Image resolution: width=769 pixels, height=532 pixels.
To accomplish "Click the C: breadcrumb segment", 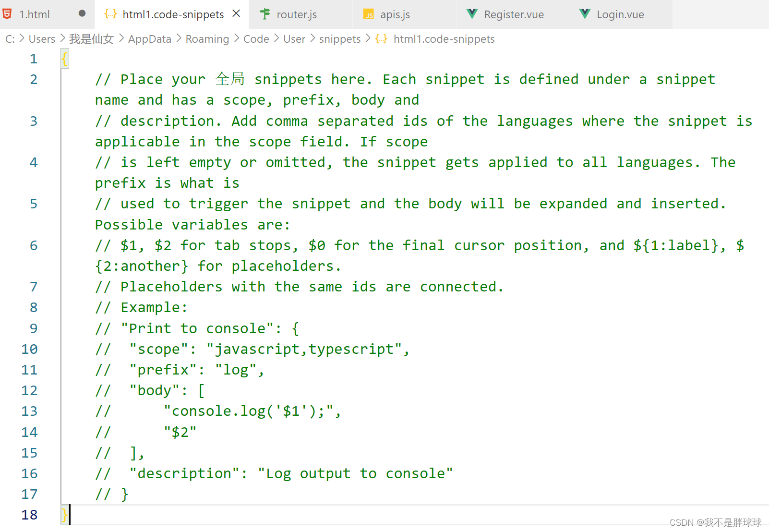I will pos(10,39).
